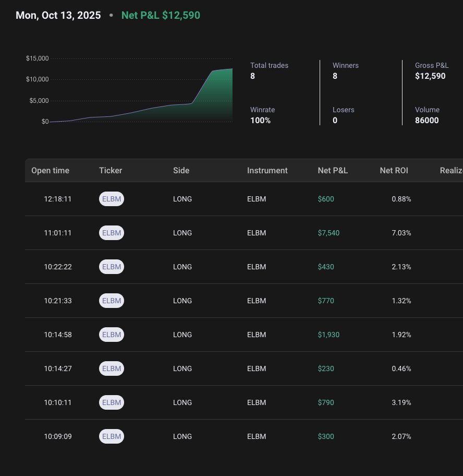Image resolution: width=463 pixels, height=476 pixels.
Task: Click the 12:18:11 open time cell
Action: pos(57,199)
